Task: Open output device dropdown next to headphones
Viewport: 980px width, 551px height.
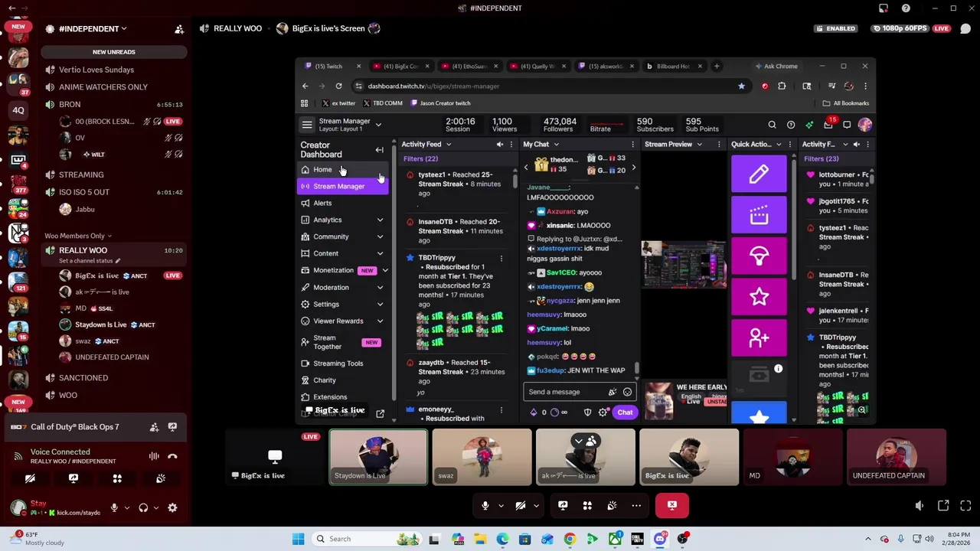Action: tap(156, 507)
